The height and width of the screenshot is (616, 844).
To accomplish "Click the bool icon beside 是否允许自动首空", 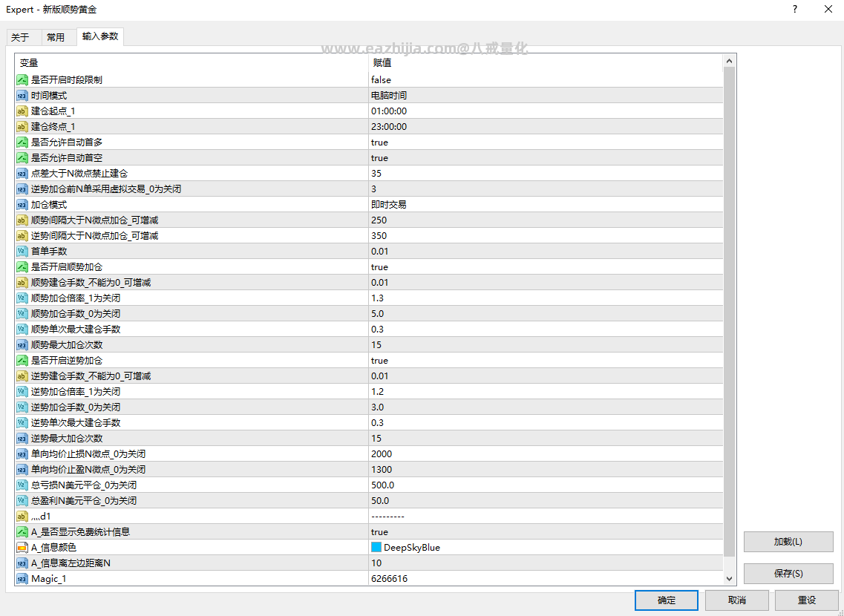I will pos(22,158).
